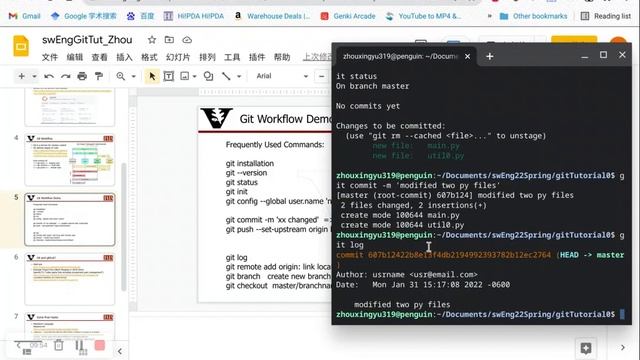
Task: Open the Gmail bookmark
Action: click(x=24, y=16)
